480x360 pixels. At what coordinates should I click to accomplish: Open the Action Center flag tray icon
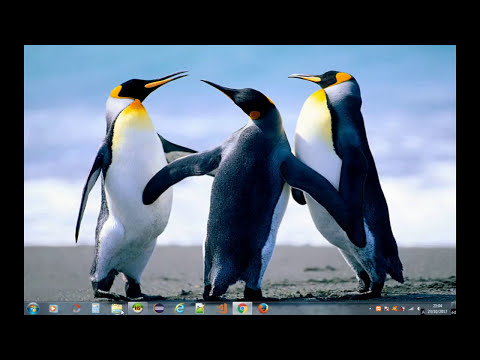[x=387, y=309]
